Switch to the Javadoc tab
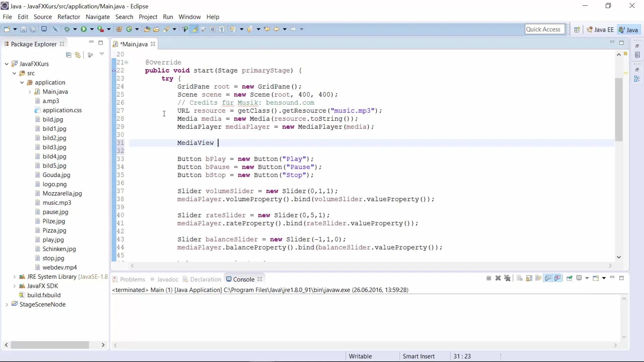Screen dimensions: 644x362 [x=164, y=279]
